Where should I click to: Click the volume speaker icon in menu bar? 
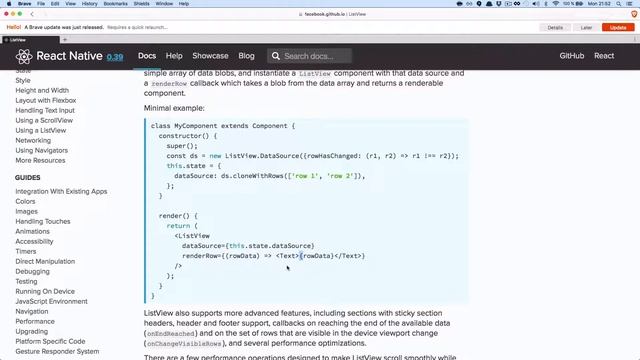(536, 4)
